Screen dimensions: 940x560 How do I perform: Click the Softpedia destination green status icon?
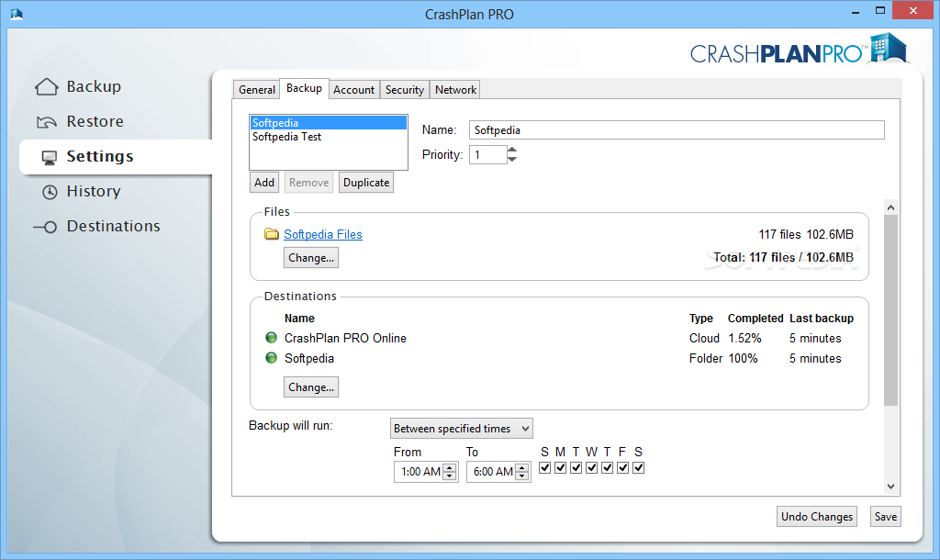(271, 358)
